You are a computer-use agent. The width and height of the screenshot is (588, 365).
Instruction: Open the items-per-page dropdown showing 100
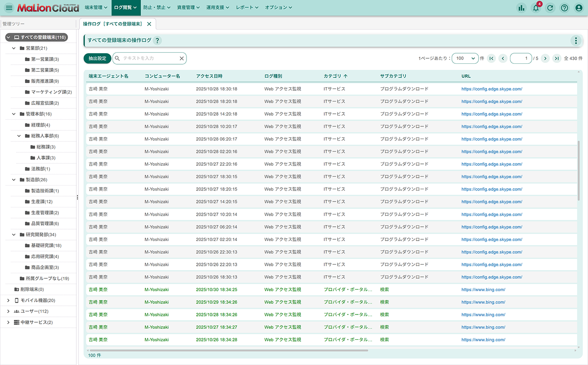(465, 58)
